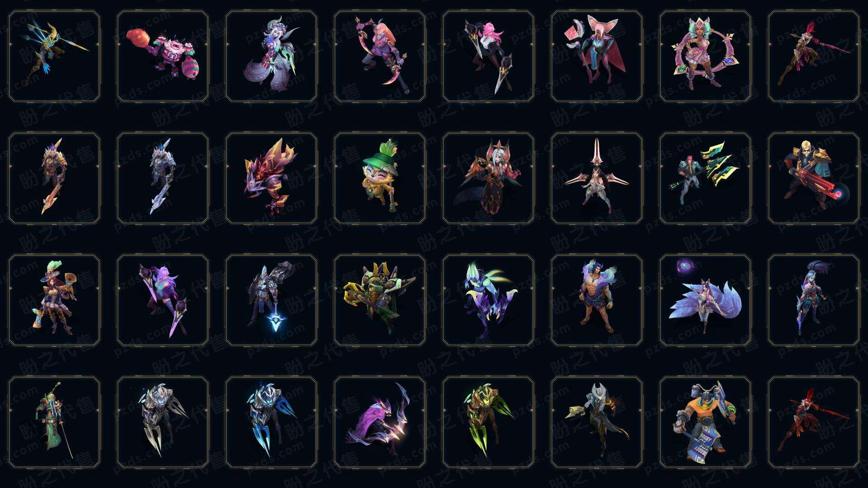
Task: Choose the orange-shirt riot shield skin
Action: point(705,422)
